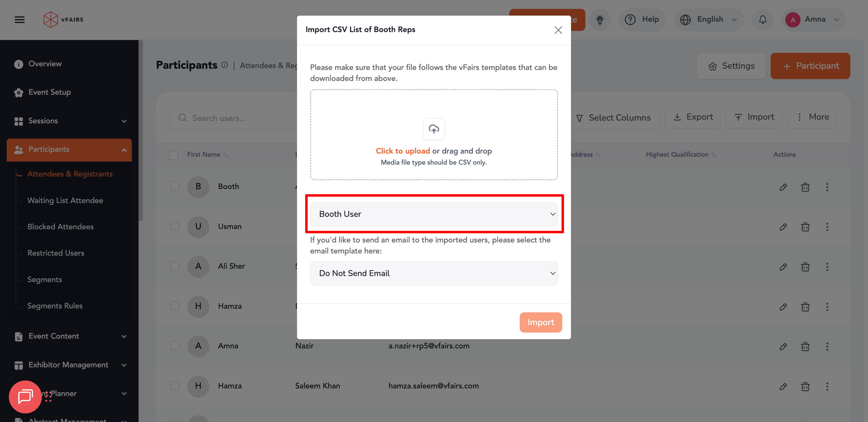Open the Booth User dropdown
Viewport: 868px width, 422px height.
point(434,214)
